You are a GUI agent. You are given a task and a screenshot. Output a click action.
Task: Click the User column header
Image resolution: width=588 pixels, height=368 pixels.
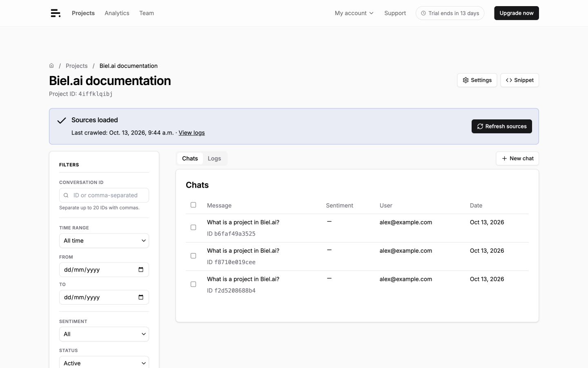pos(386,206)
